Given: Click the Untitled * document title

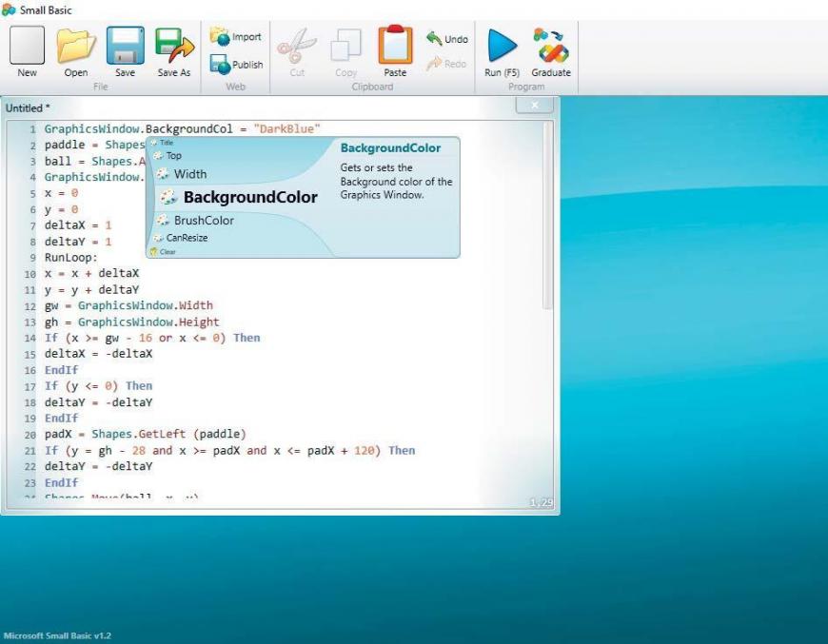Looking at the screenshot, I should [x=28, y=107].
